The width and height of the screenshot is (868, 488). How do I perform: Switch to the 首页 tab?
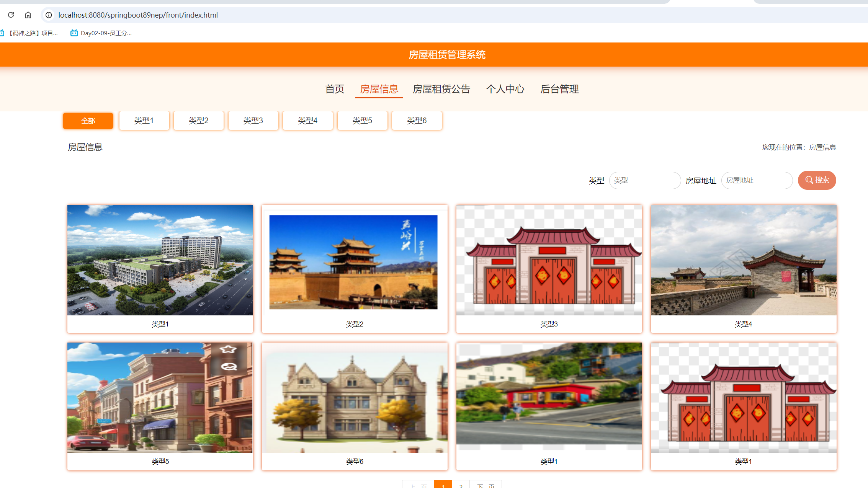pyautogui.click(x=335, y=89)
